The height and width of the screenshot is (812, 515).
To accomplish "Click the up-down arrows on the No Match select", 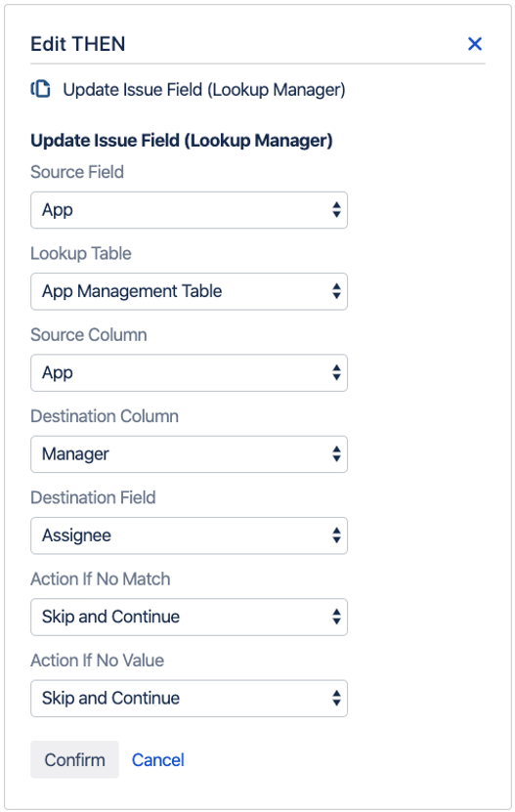I will (x=337, y=618).
